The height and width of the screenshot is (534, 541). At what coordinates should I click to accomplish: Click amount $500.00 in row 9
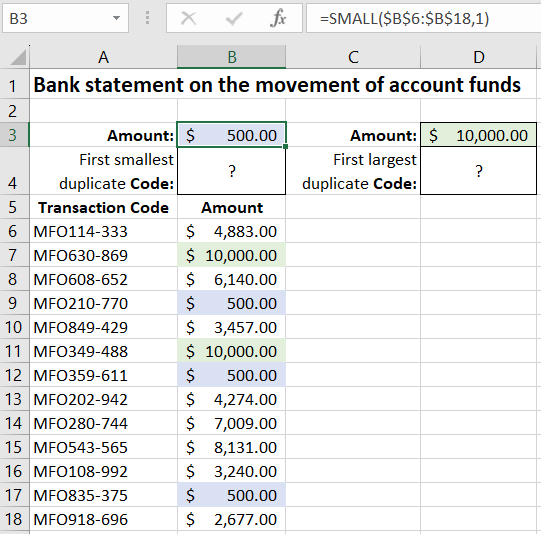click(232, 303)
